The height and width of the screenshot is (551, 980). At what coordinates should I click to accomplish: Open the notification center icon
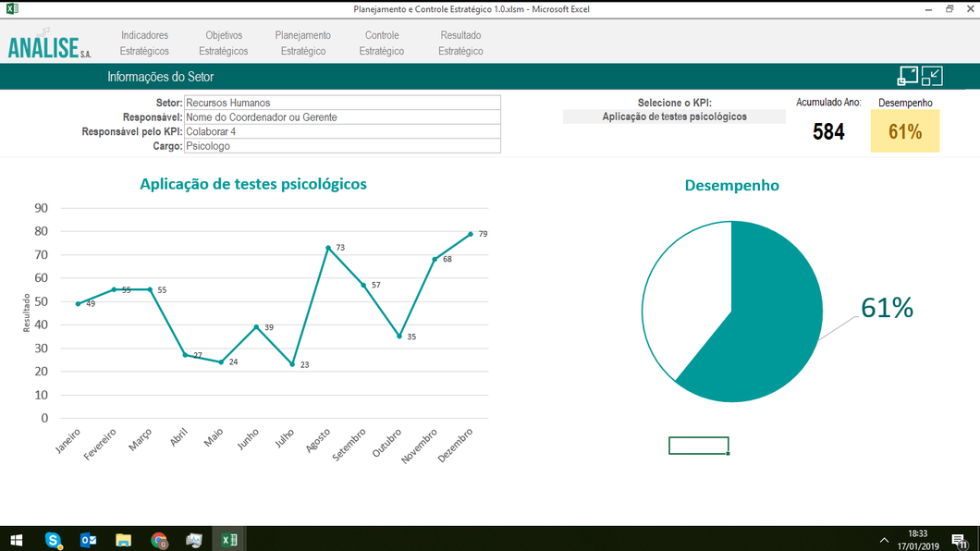tap(959, 541)
